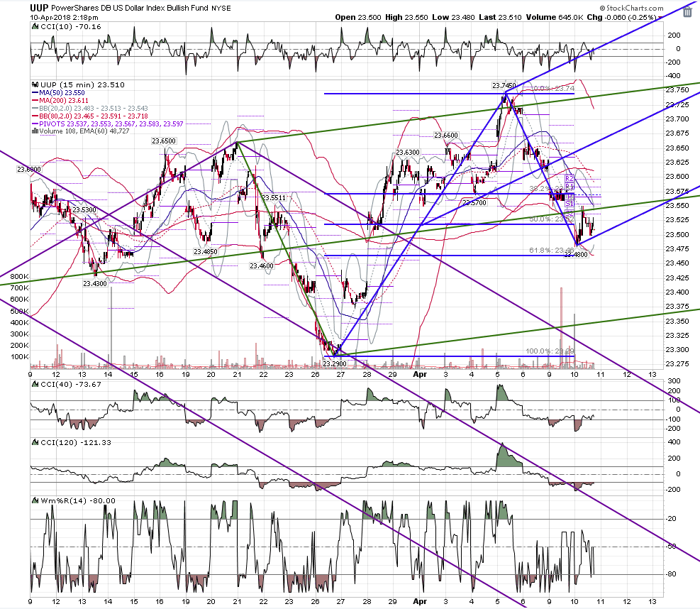Image resolution: width=700 pixels, height=609 pixels.
Task: Click the MA(50) blue legend line swatch
Action: tap(35, 93)
